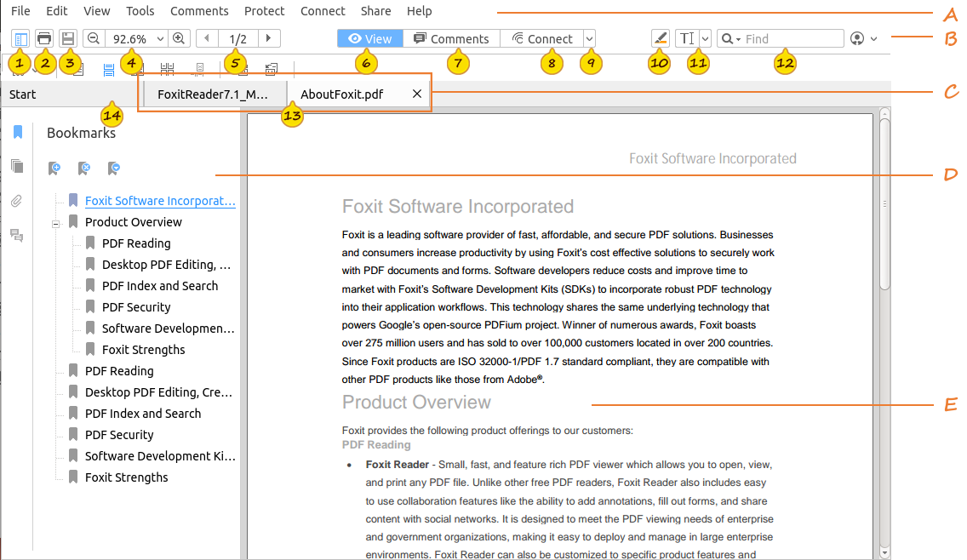Open the typewriter tool dropdown arrow
The height and width of the screenshot is (560, 967).
point(705,39)
